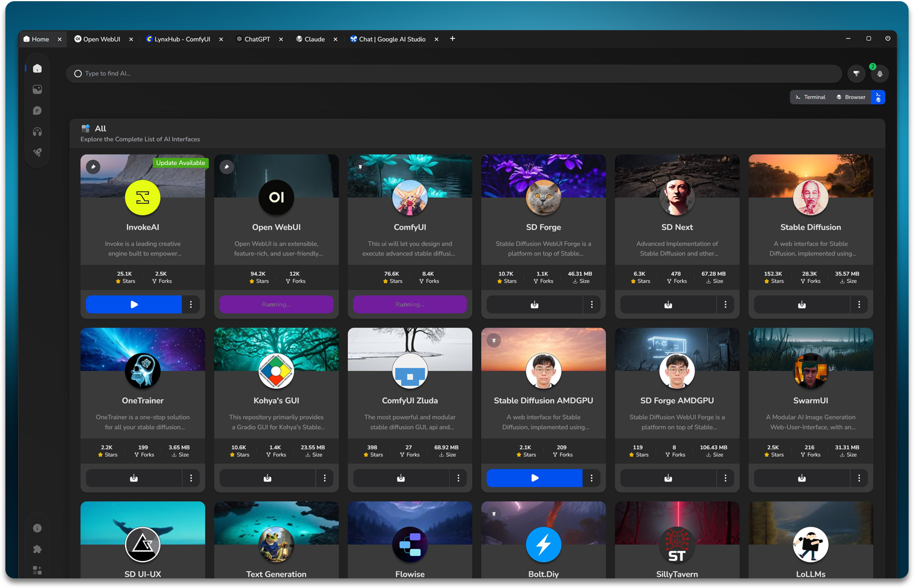Click the power icon in title bar
This screenshot has width=914, height=588.
tap(888, 38)
